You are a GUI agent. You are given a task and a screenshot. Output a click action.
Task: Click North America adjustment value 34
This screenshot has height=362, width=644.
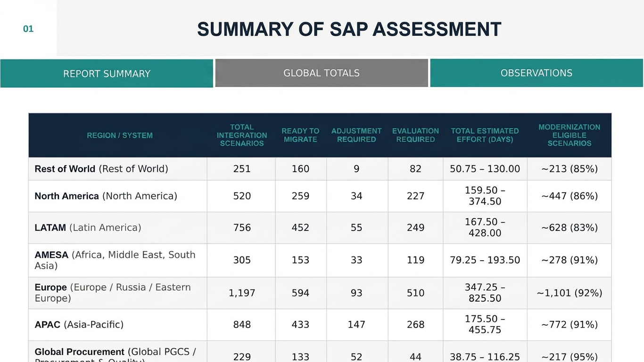coord(356,196)
